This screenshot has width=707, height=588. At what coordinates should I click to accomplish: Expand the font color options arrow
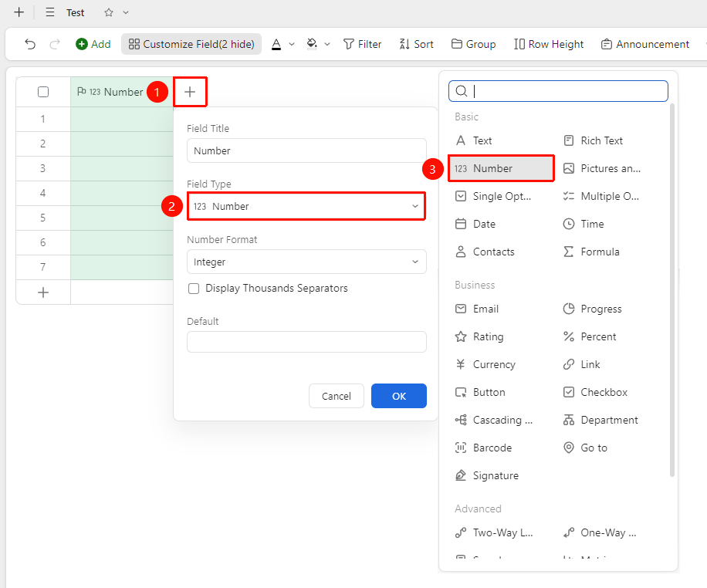coord(292,44)
